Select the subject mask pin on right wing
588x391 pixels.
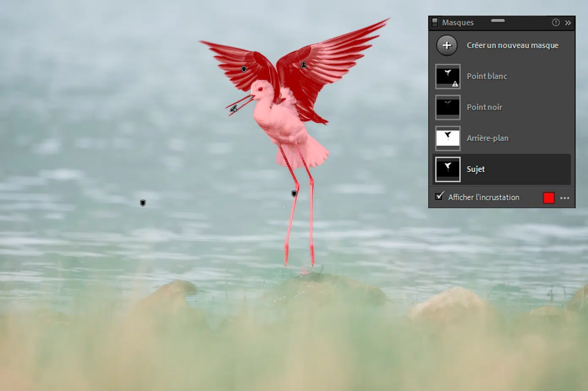pos(304,65)
